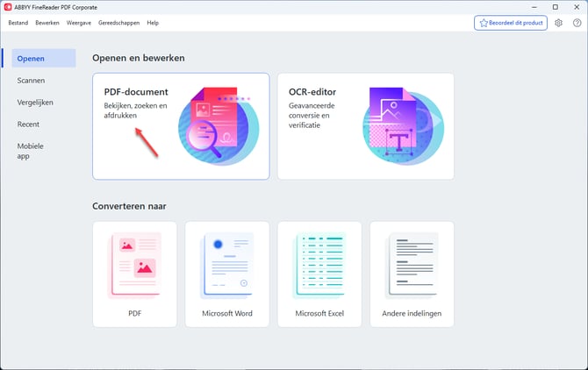588x370 pixels.
Task: Open the Bestand menu
Action: click(18, 23)
